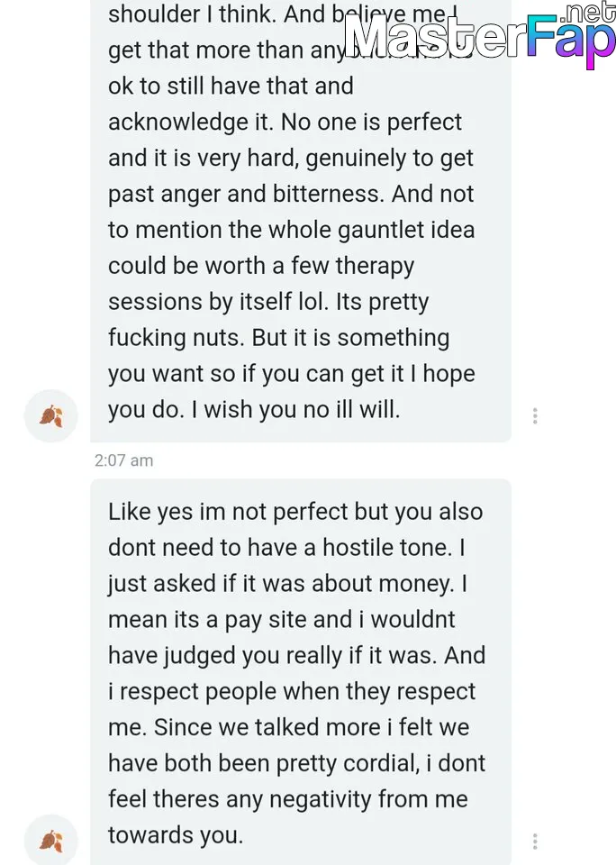
Task: Click the line "sessions by itself lol. Its pretty"
Action: [x=268, y=303]
